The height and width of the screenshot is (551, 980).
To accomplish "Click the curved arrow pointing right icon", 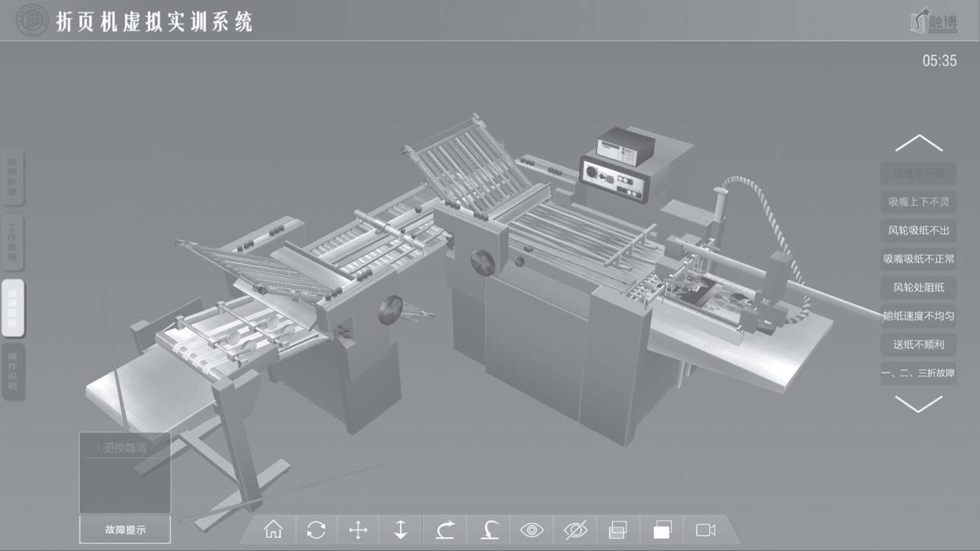I will coord(445,530).
